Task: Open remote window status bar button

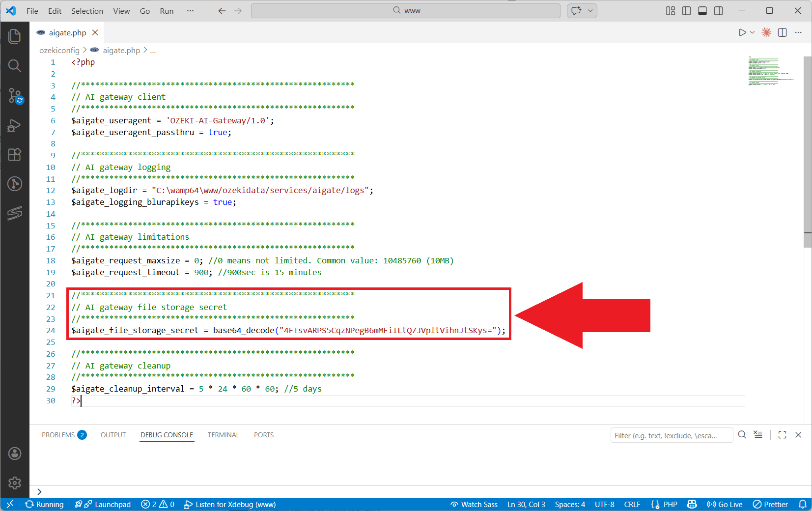Action: coord(10,504)
